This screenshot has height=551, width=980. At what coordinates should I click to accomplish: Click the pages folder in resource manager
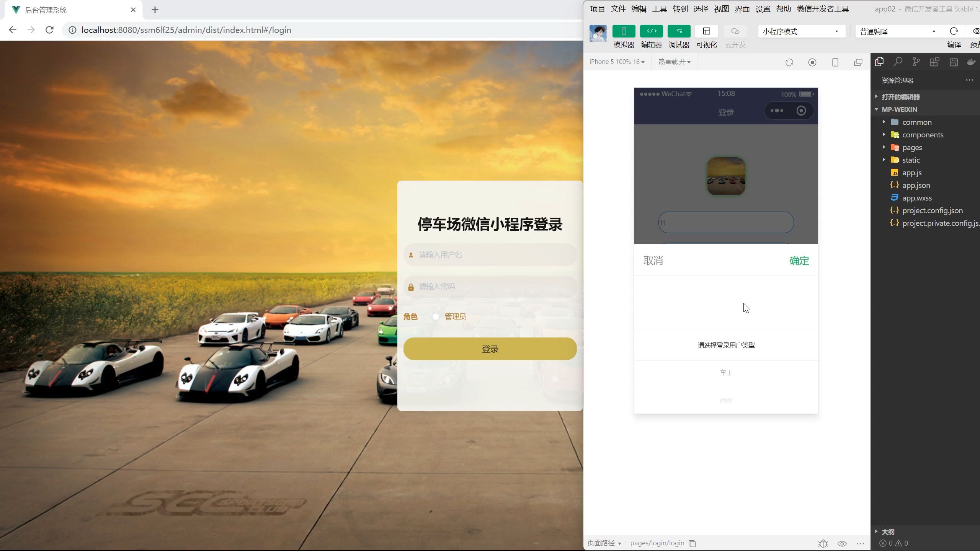point(912,147)
